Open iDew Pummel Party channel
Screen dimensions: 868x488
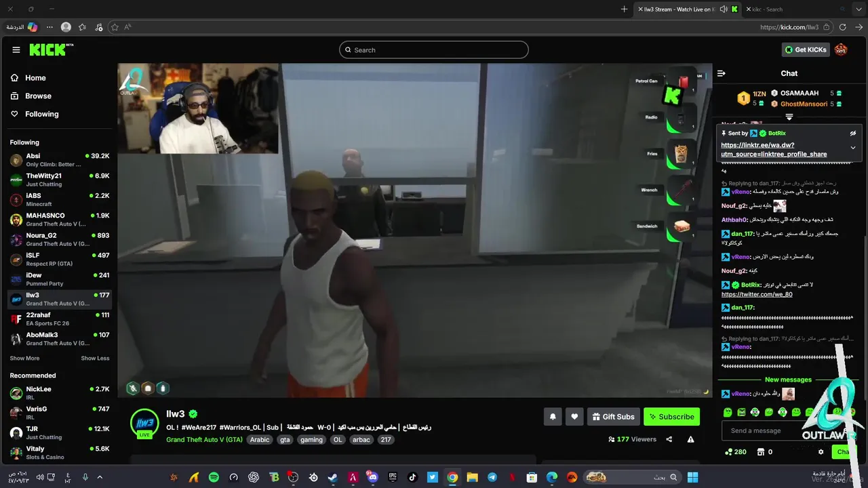coord(59,279)
